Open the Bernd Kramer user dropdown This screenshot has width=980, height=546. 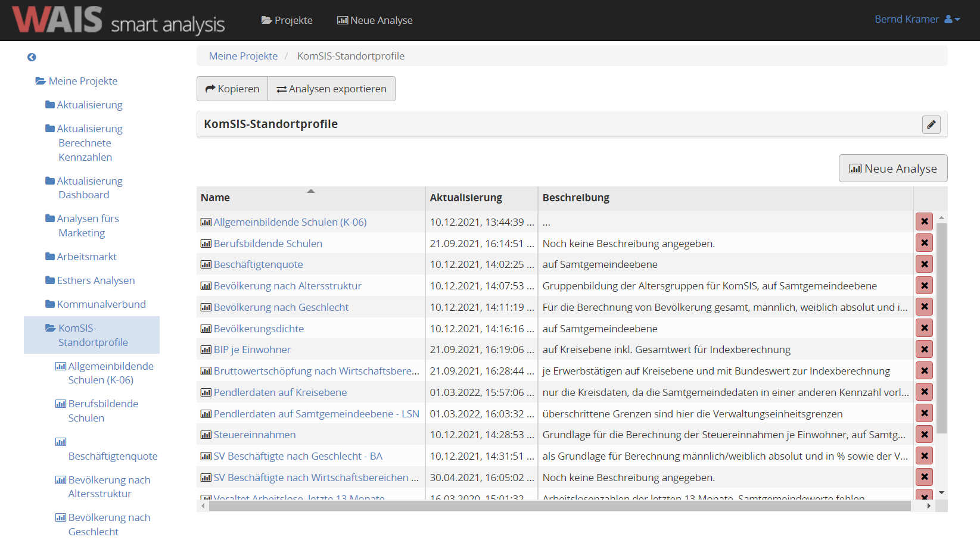(917, 19)
